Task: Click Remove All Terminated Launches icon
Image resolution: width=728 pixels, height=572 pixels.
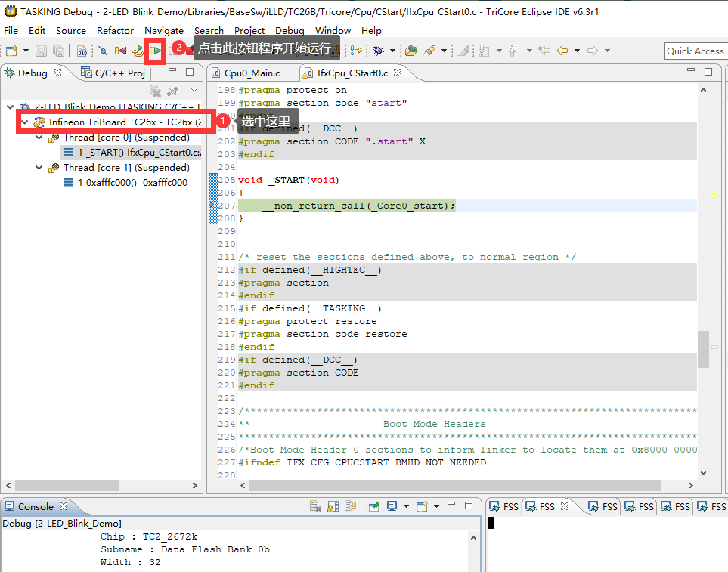Action: point(155,91)
